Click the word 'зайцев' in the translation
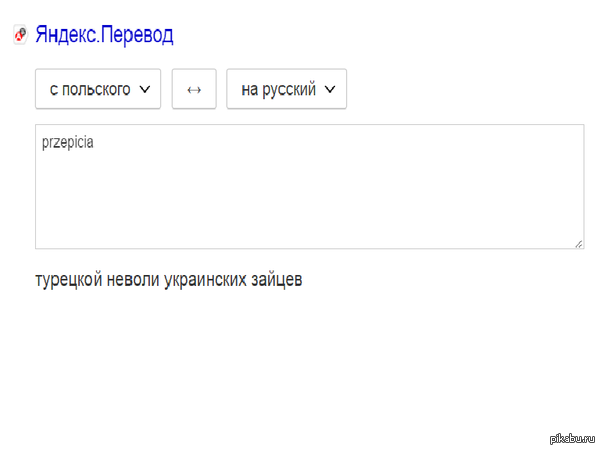 pyautogui.click(x=275, y=279)
